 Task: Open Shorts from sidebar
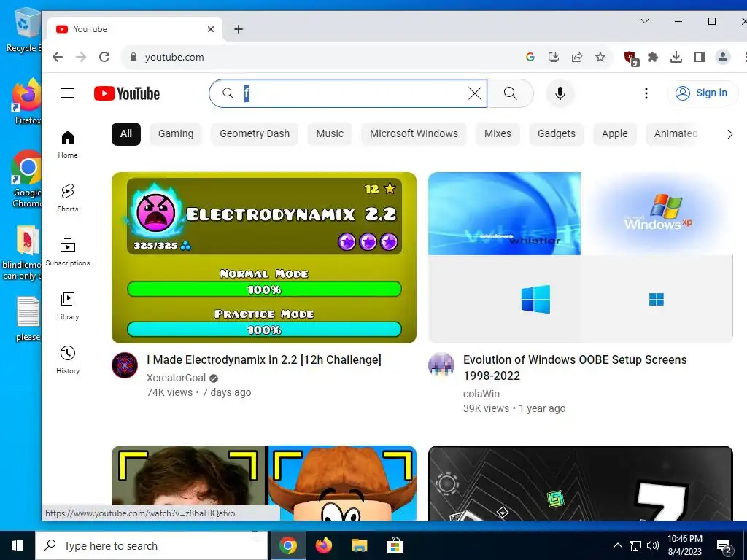click(x=68, y=198)
